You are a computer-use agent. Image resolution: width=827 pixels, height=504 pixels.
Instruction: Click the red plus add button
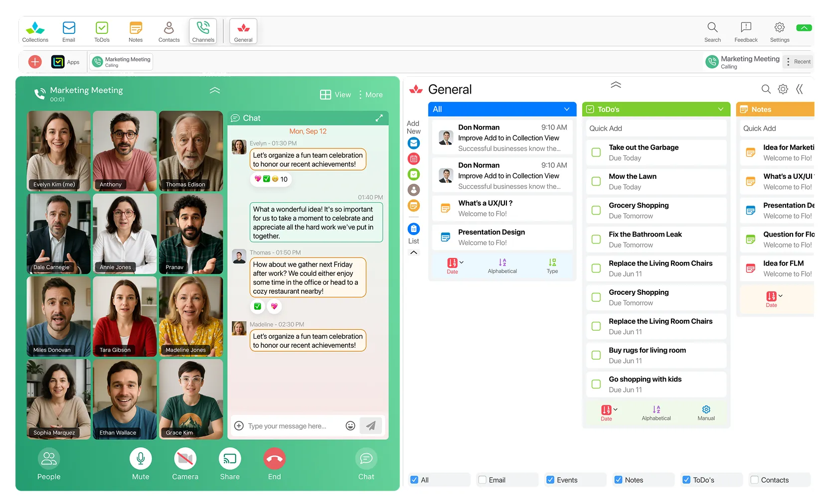click(35, 62)
